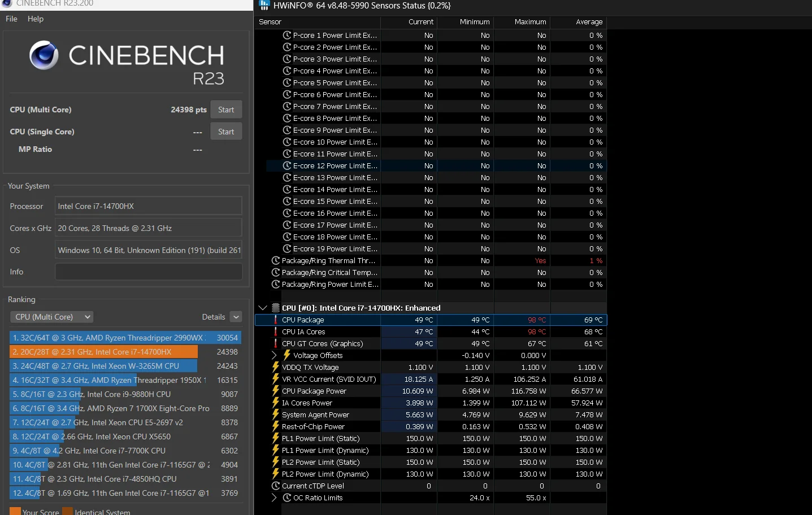Click lightning icon beside PL1 Power Limit (Static)
Screen dimensions: 812x515
pos(276,438)
